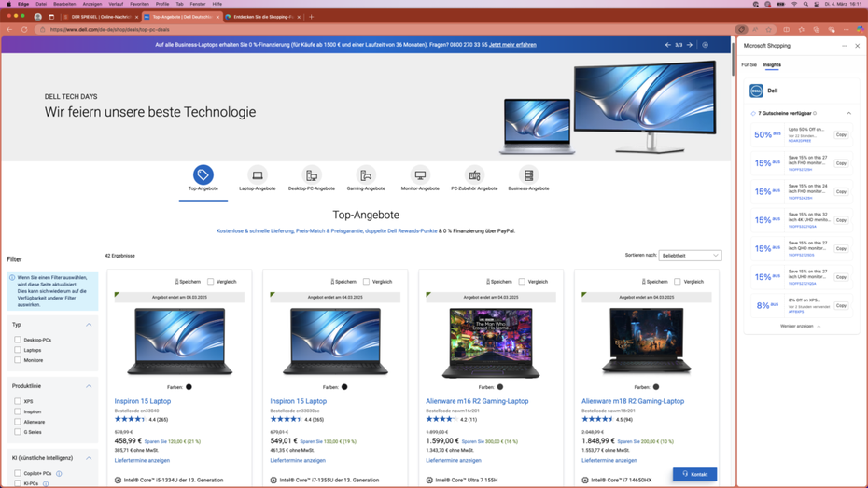Open the Business-Angebote category icon
This screenshot has height=488, width=868.
(x=528, y=174)
